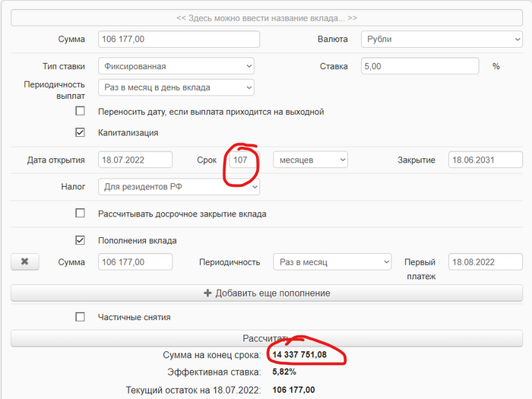532x399 pixels.
Task: Click the Ставка field with 5,00
Action: click(x=420, y=66)
